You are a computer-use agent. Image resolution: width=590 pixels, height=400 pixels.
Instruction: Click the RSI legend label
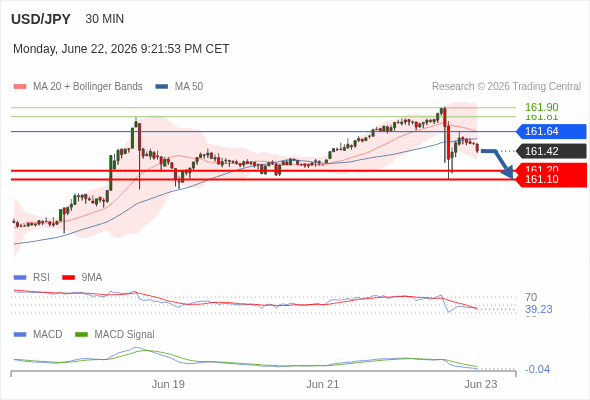(41, 278)
